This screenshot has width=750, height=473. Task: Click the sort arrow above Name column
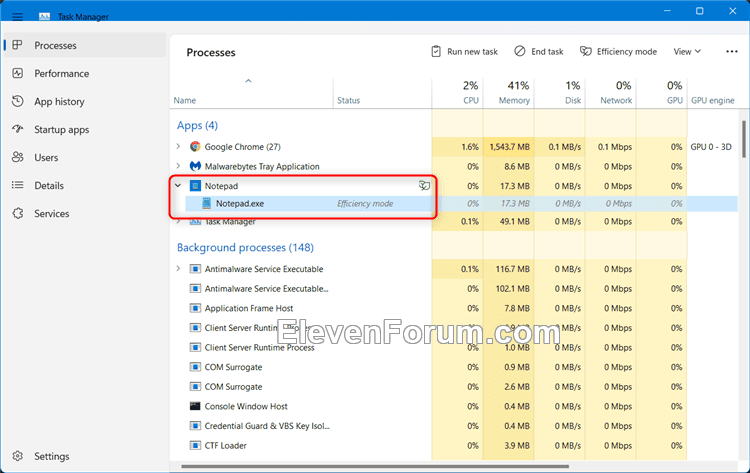[x=248, y=81]
